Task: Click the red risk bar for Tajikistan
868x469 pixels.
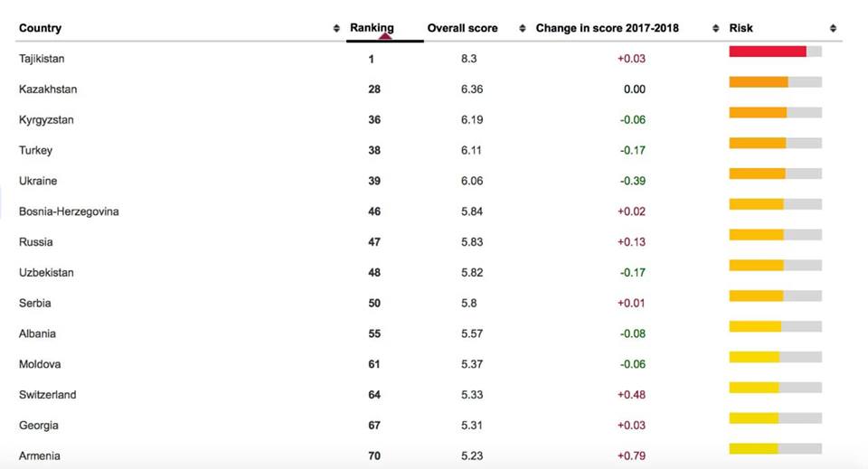Action: [767, 52]
